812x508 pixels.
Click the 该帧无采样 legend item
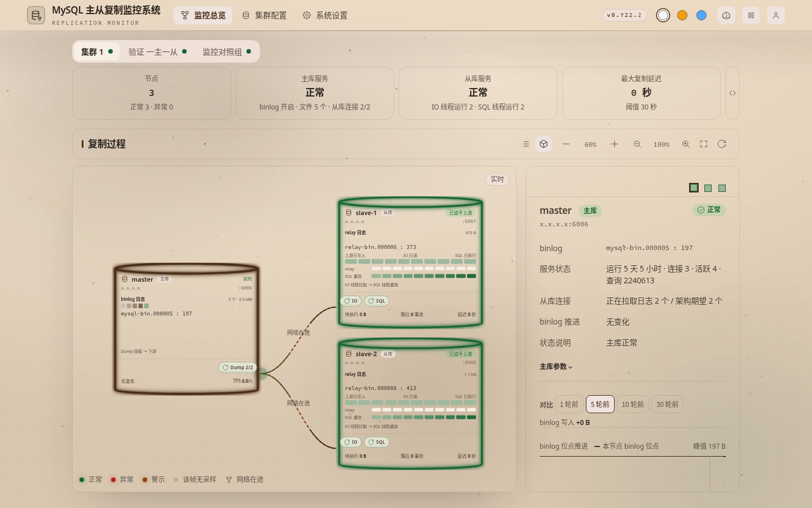tap(195, 479)
